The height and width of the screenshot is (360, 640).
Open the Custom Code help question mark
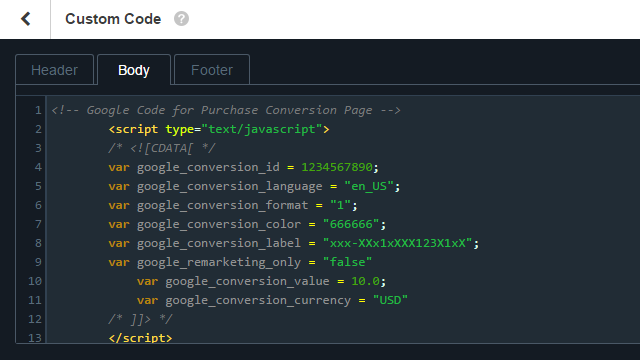181,19
